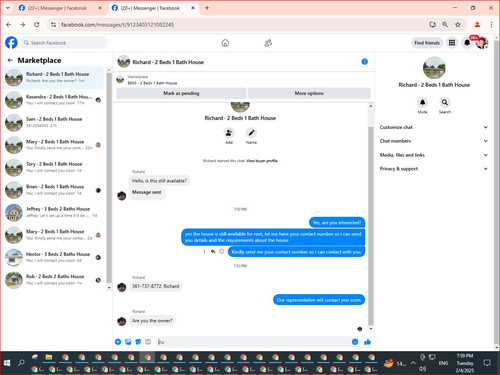The height and width of the screenshot is (375, 500).
Task: Select the Richard conversation in the list
Action: point(53,77)
